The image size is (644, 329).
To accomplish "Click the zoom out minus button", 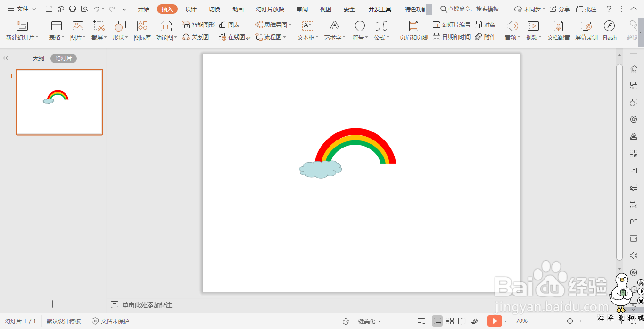I will point(540,321).
